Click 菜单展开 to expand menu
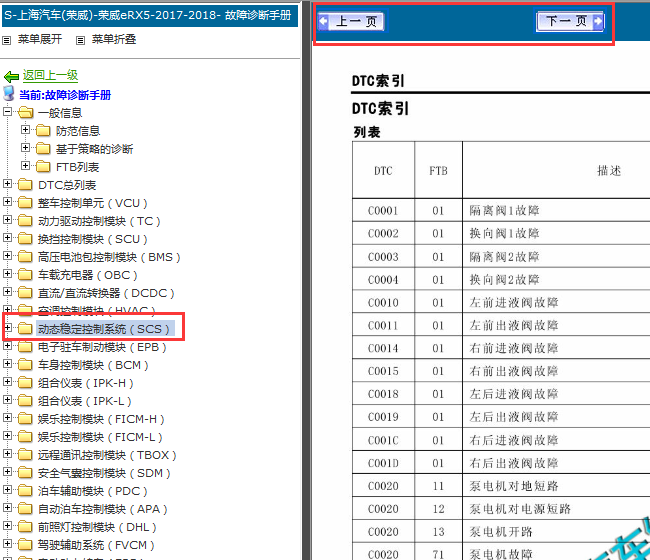The width and height of the screenshot is (650, 560). (x=40, y=39)
